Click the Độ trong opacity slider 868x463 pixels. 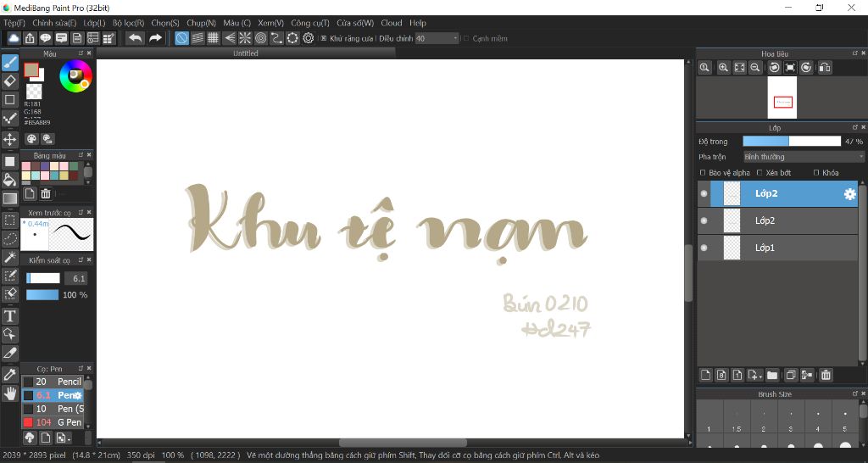[792, 142]
